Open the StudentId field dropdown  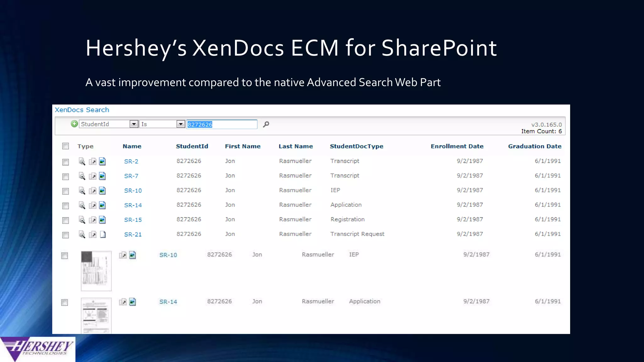tap(108, 124)
